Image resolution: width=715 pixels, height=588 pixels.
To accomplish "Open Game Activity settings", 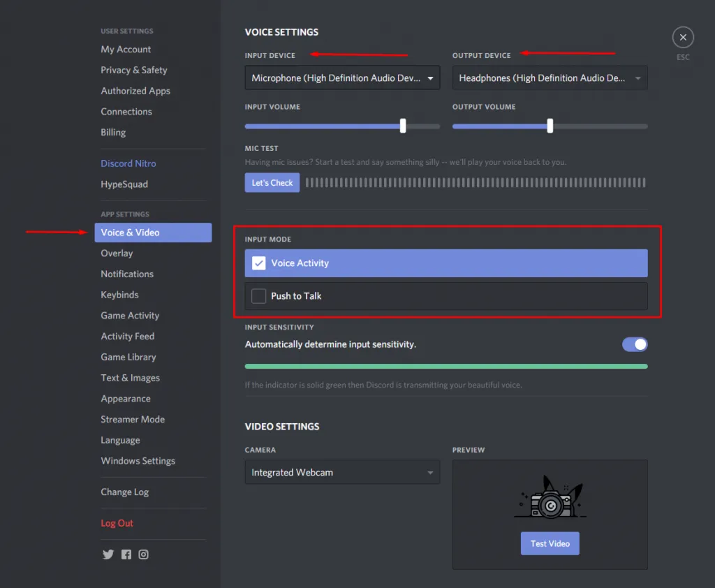I will (x=130, y=315).
